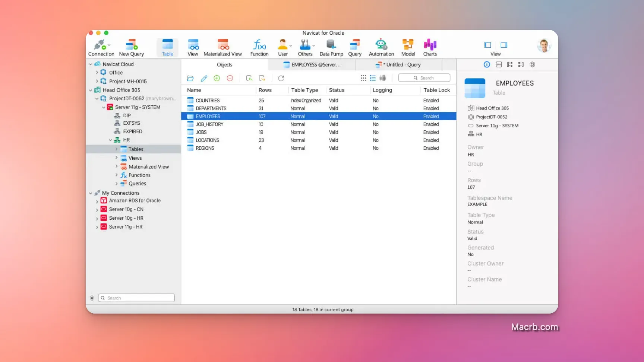Screen dimensions: 644x362
Task: Launch the Data Pump tool
Action: [x=331, y=48]
